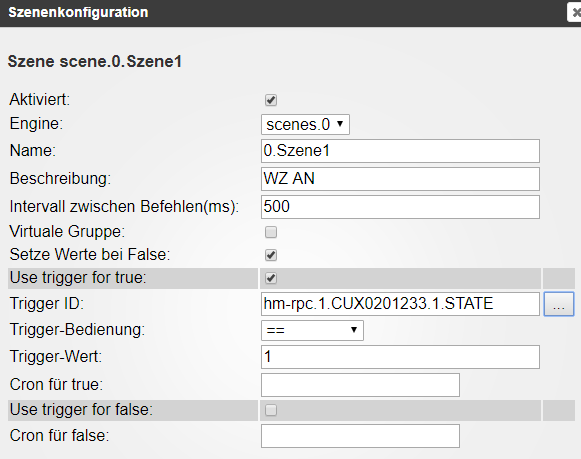Expand the Trigger-Bedienung operator dropdown
The height and width of the screenshot is (459, 581).
click(x=312, y=330)
